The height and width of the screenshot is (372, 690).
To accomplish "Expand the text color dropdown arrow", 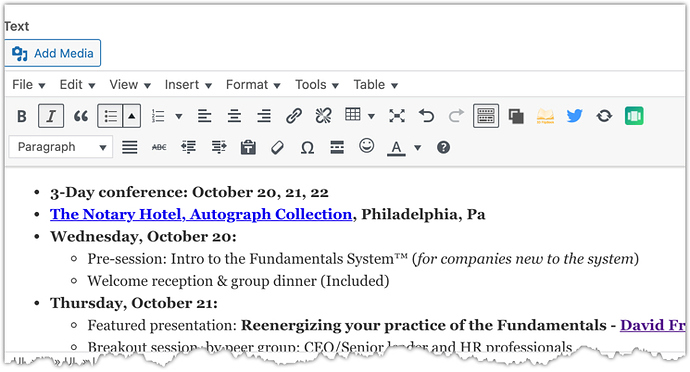I will point(418,147).
